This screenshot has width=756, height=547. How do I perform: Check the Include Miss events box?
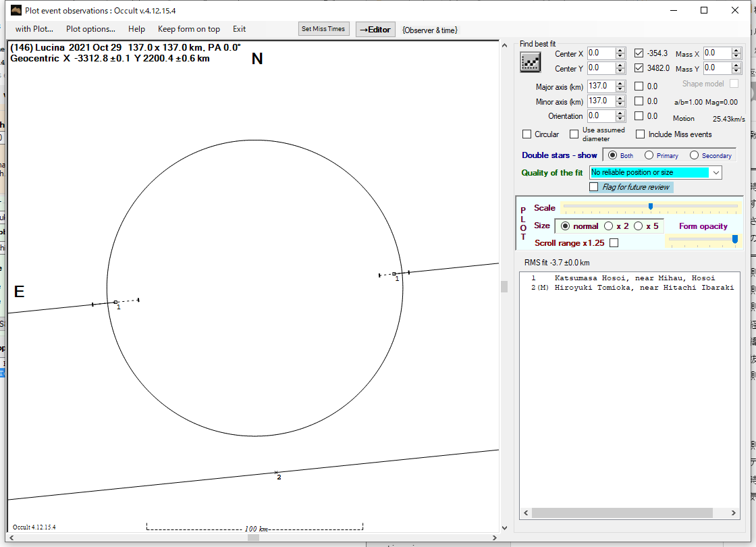coord(641,134)
